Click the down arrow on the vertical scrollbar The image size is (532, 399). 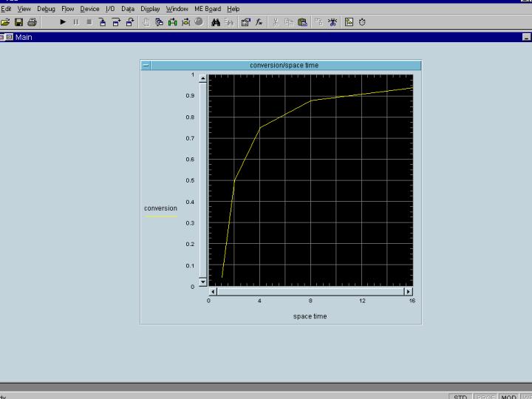coord(203,282)
